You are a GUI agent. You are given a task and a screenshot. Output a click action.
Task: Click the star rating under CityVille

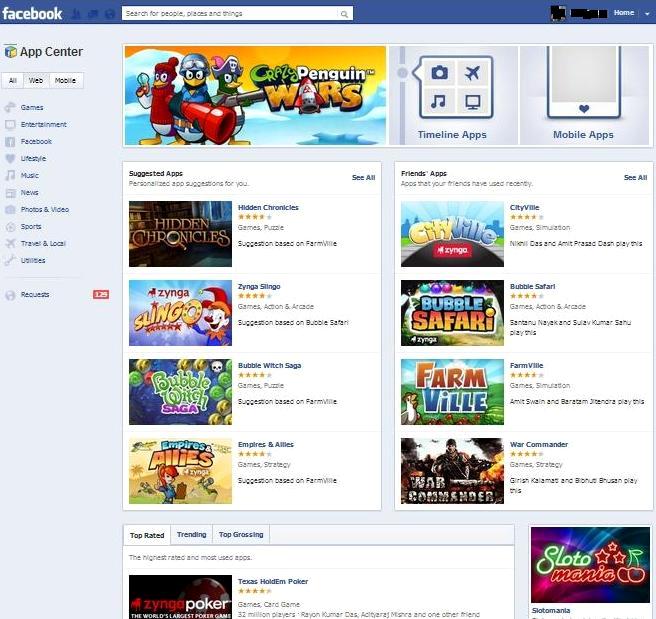click(527, 217)
